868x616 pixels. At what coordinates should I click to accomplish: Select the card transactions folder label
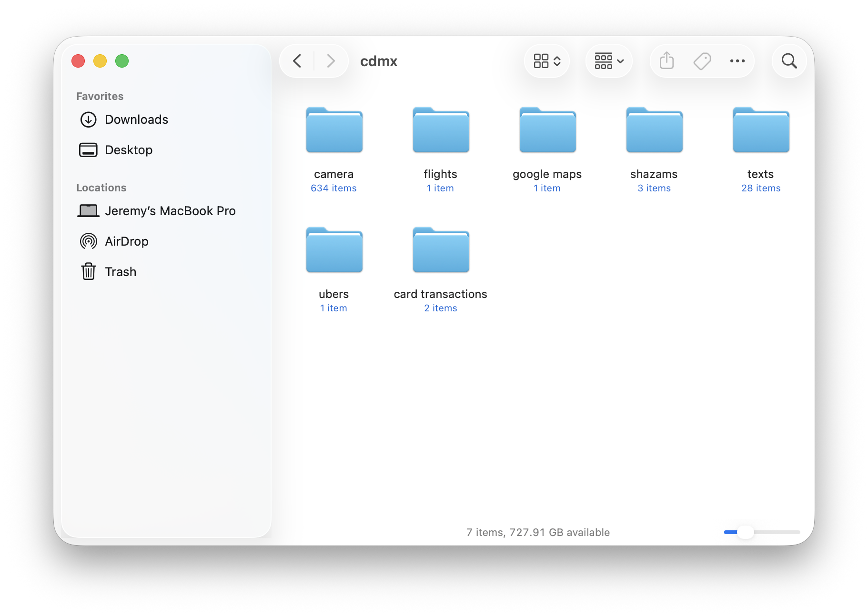click(440, 294)
